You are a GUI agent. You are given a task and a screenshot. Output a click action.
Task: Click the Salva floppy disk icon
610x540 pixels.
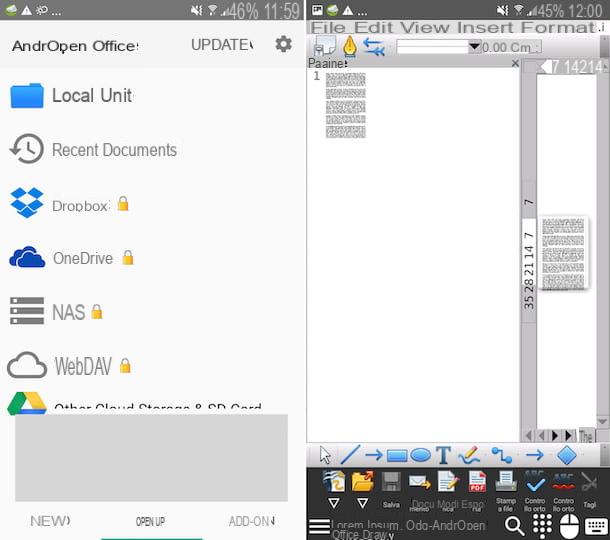pyautogui.click(x=391, y=482)
